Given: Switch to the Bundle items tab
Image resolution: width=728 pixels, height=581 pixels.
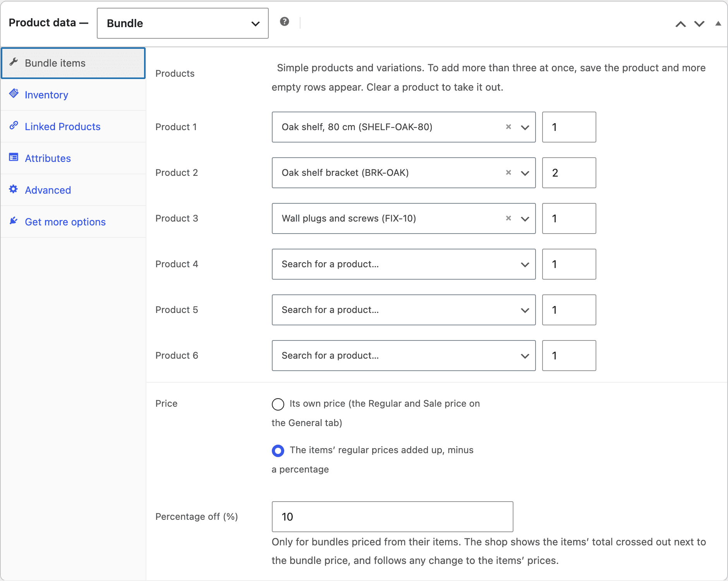Looking at the screenshot, I should [73, 63].
